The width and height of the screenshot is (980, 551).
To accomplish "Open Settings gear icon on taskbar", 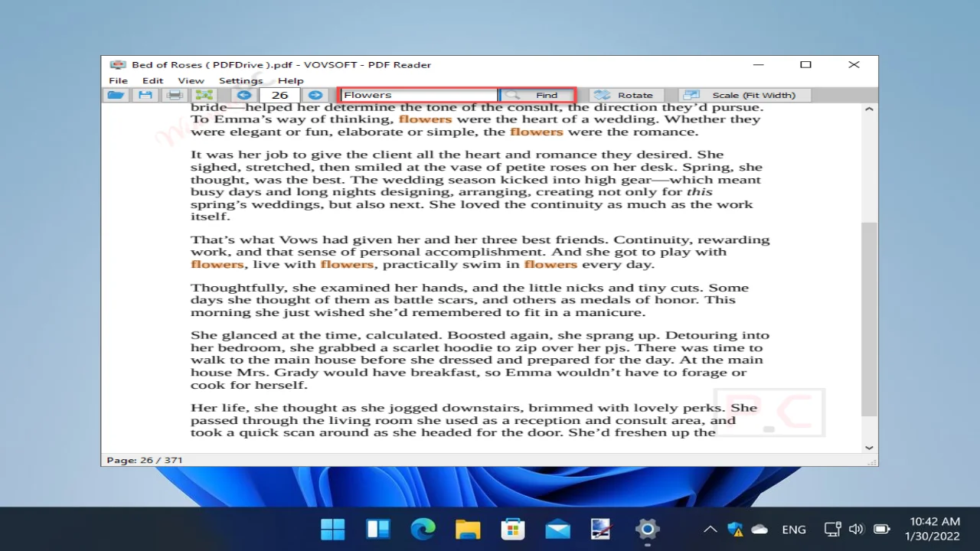I will coord(647,529).
